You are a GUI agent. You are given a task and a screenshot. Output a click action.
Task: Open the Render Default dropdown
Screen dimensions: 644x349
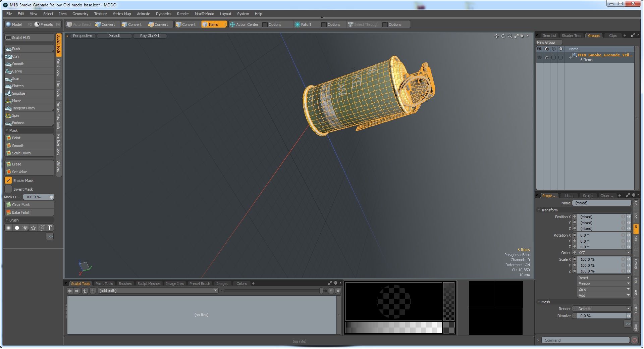604,309
